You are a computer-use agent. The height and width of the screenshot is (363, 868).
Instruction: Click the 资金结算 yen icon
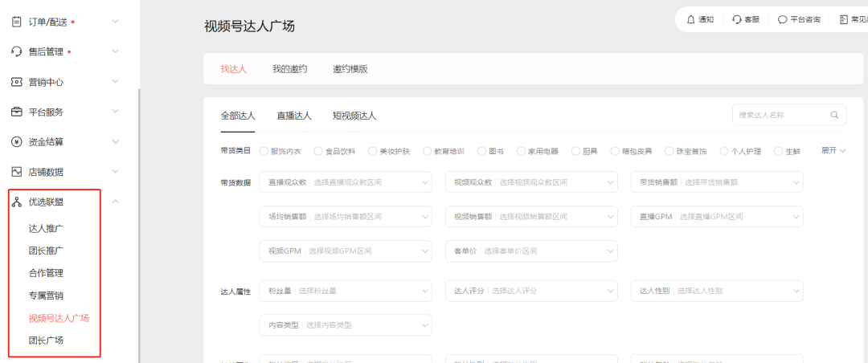[x=16, y=142]
